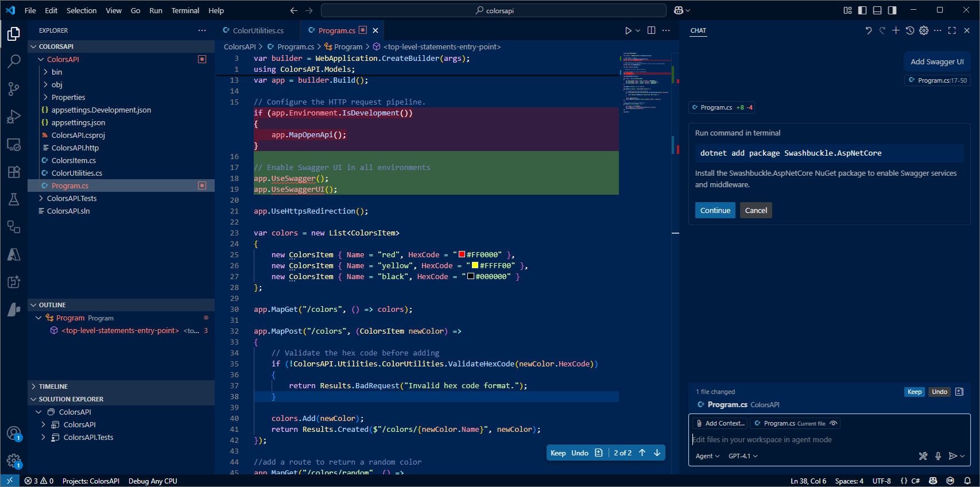Open the Source Control view

(x=14, y=88)
